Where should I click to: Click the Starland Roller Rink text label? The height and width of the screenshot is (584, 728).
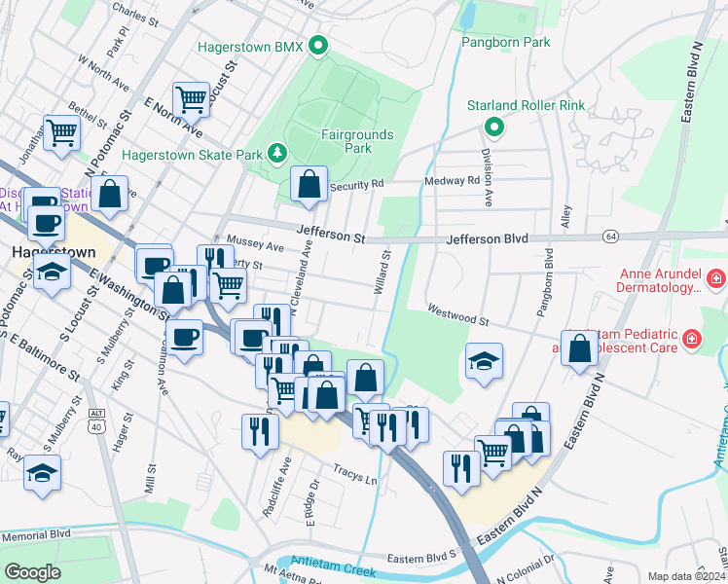click(x=526, y=105)
